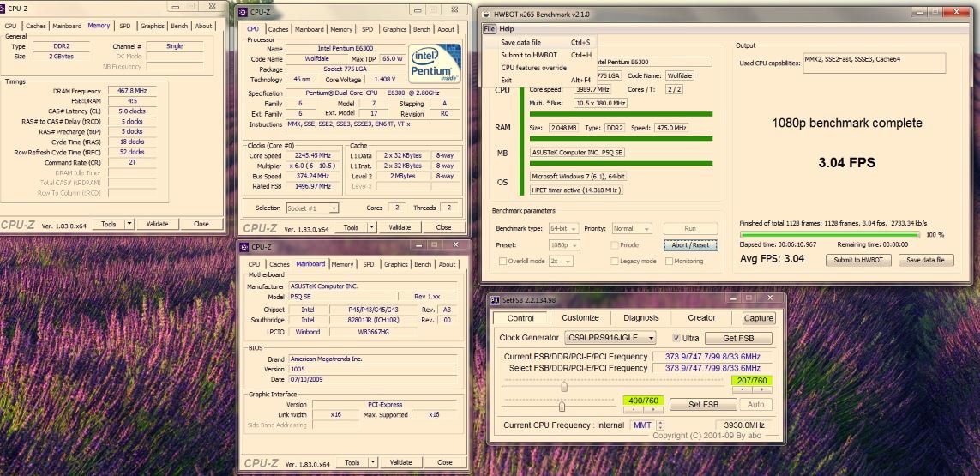Click the MMT spinner up arrow in SetFSB
This screenshot has width=980, height=476.
point(661,422)
